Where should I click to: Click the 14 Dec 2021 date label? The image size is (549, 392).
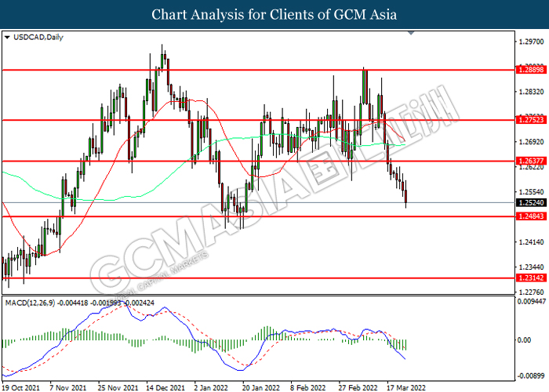pyautogui.click(x=165, y=388)
